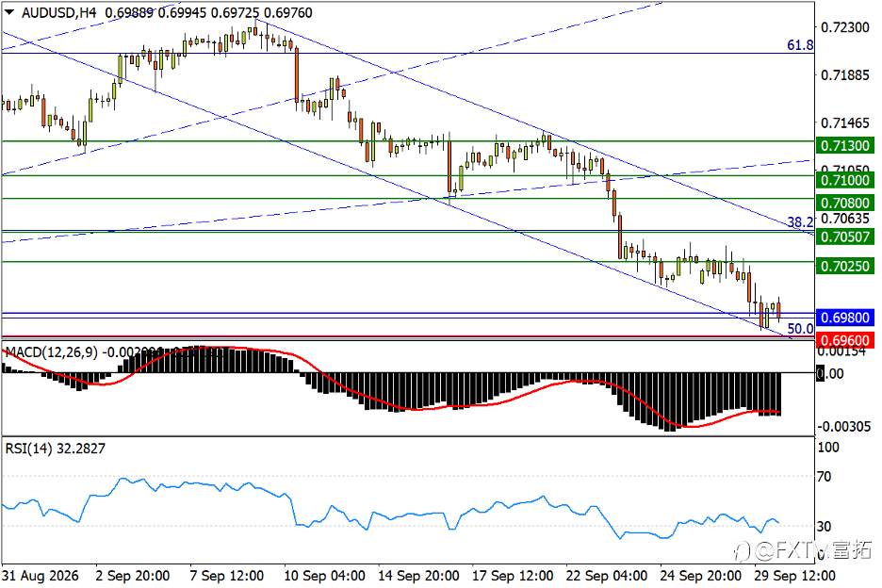The width and height of the screenshot is (882, 588).
Task: Click the 30 level on RSI axis
Action: pyautogui.click(x=825, y=526)
